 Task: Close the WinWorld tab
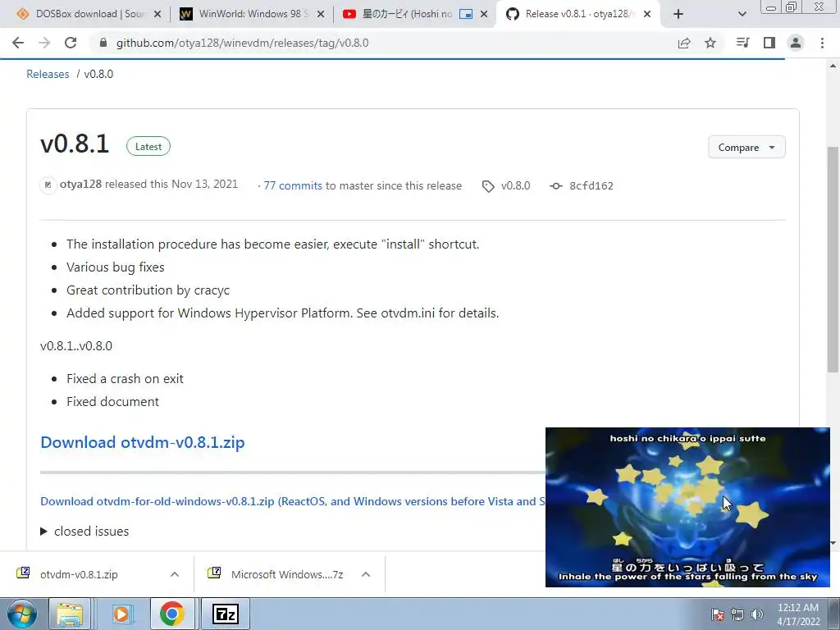point(321,15)
